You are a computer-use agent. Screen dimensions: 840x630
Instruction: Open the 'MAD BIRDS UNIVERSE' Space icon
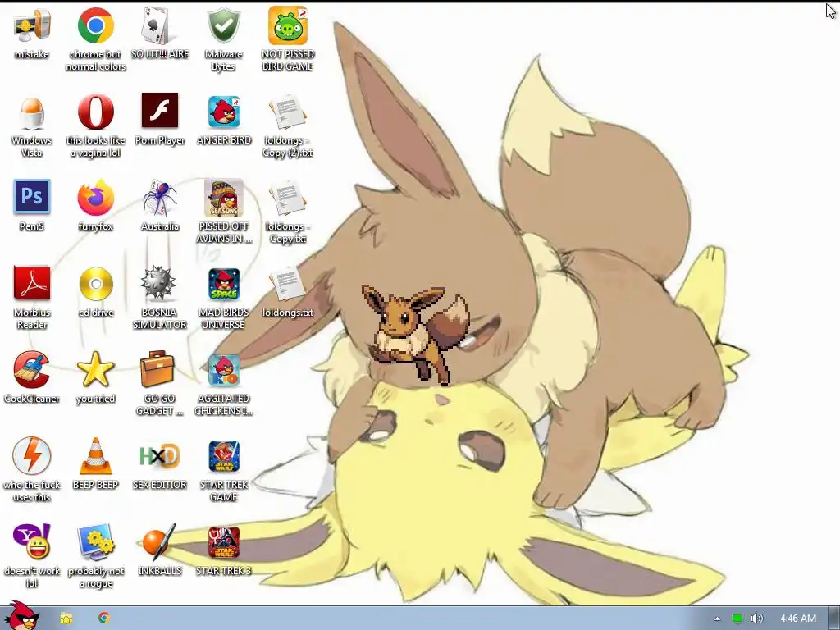224,285
